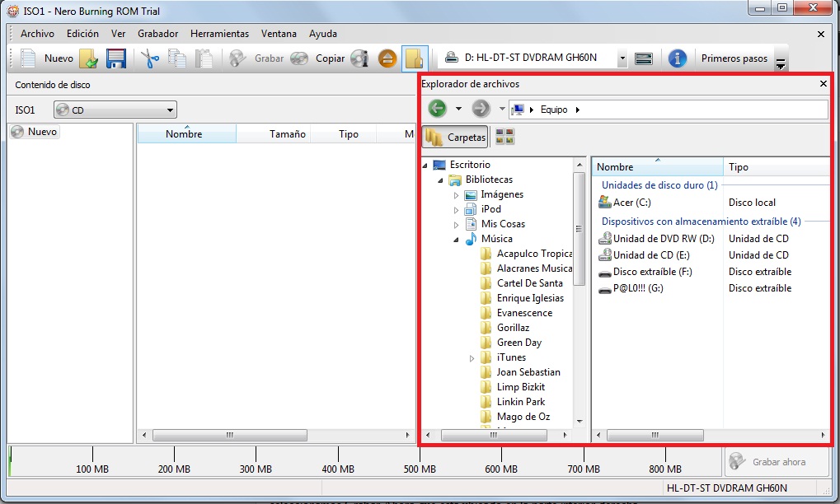The image size is (840, 504).
Task: Select the P@L0!!! (G:) drive
Action: click(x=631, y=288)
